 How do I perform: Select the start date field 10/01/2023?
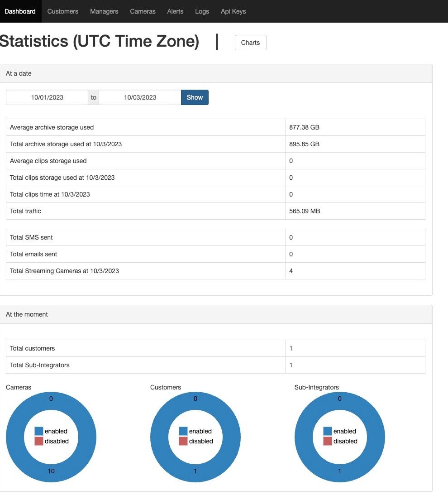(47, 97)
